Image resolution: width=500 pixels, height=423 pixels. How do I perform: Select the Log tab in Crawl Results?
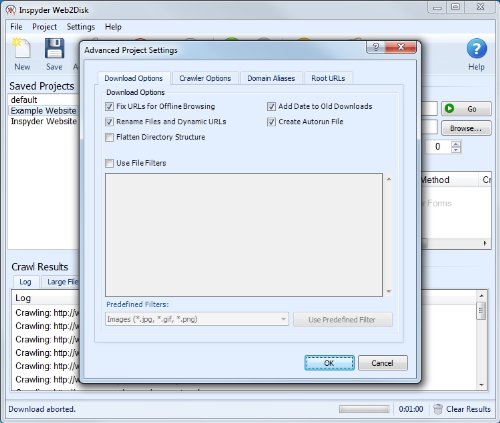click(x=25, y=282)
